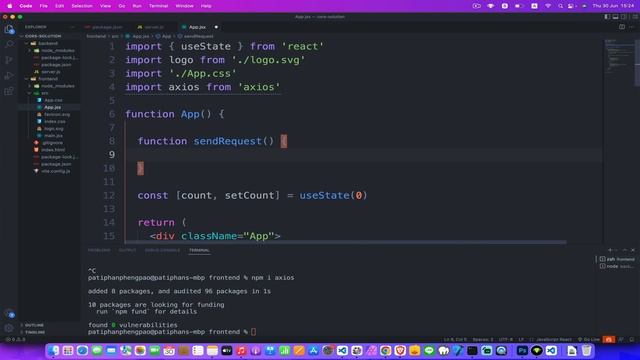Expand backend node_modules folder

click(58, 51)
